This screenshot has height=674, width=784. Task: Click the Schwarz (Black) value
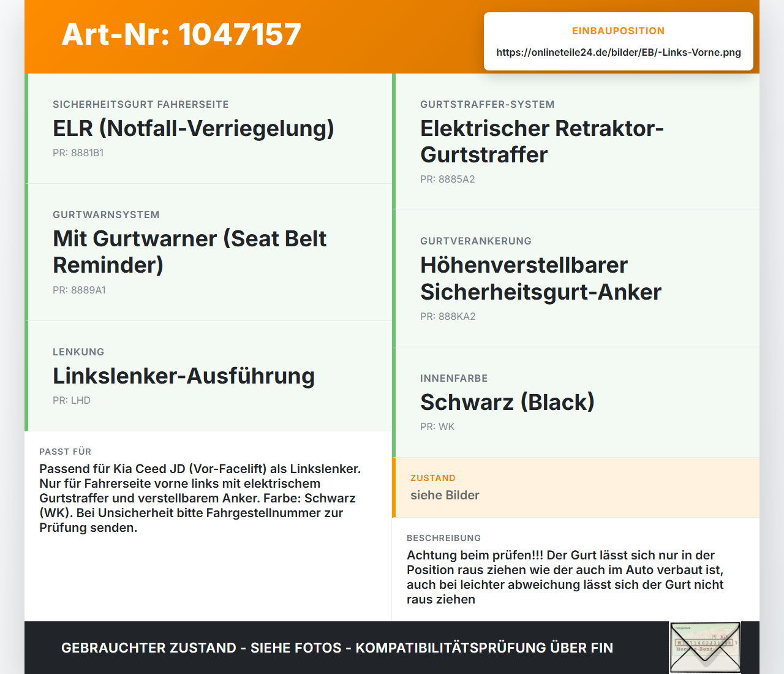pos(507,402)
